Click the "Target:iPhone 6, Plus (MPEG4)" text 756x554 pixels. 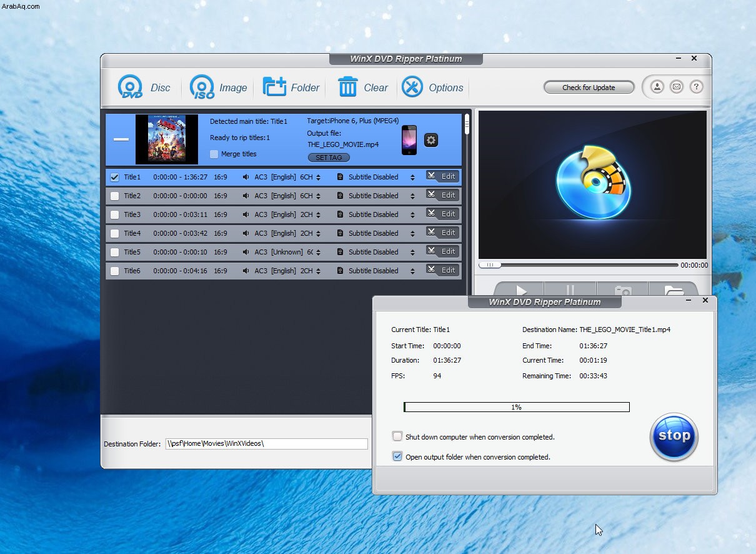[353, 121]
